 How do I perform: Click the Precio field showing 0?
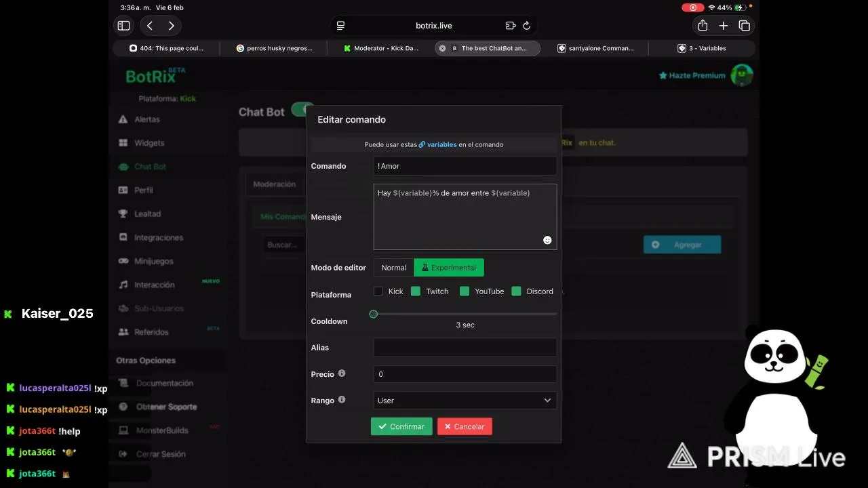pyautogui.click(x=465, y=374)
